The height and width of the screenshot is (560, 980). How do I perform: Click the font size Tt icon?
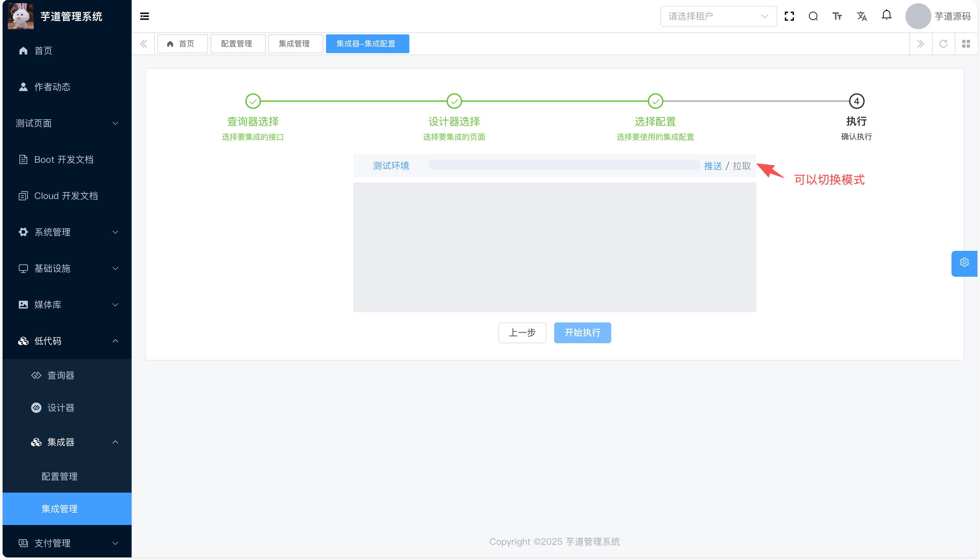(x=837, y=16)
